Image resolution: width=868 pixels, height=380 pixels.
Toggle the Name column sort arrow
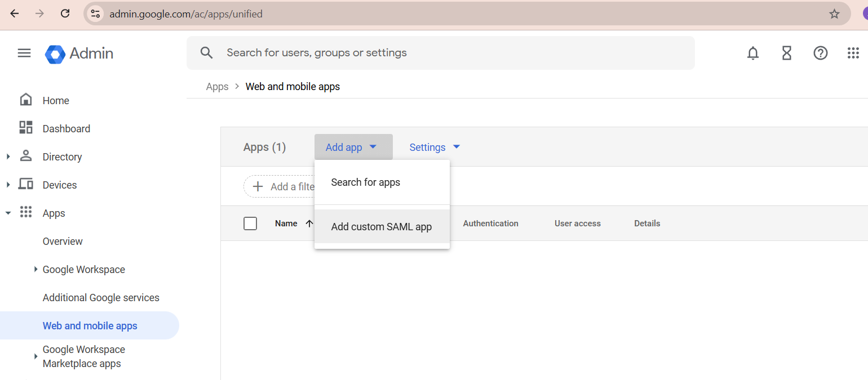(309, 223)
